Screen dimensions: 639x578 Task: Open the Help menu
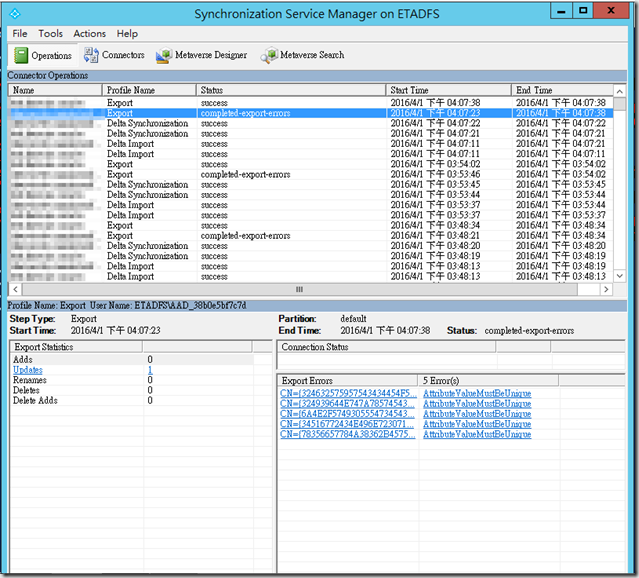[x=127, y=33]
